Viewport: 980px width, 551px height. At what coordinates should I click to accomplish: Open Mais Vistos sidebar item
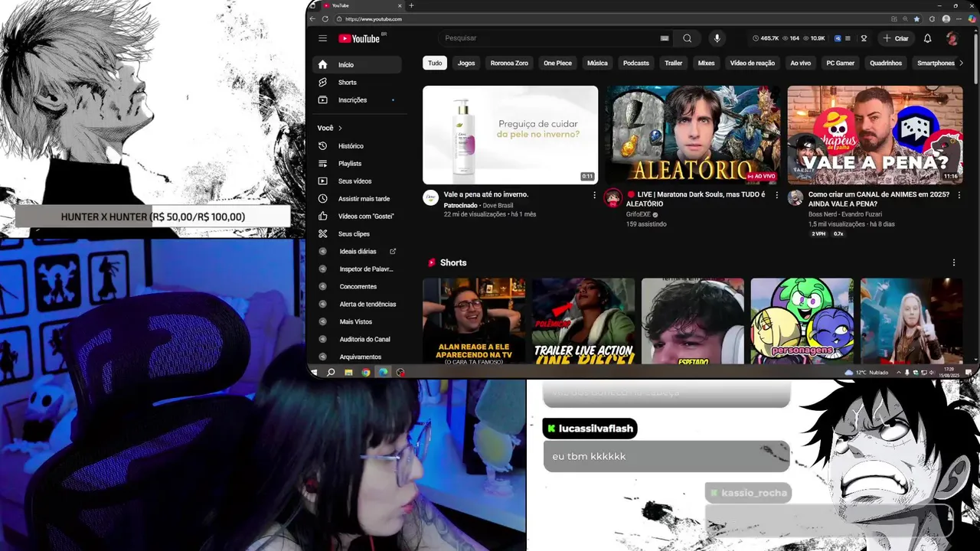(358, 322)
